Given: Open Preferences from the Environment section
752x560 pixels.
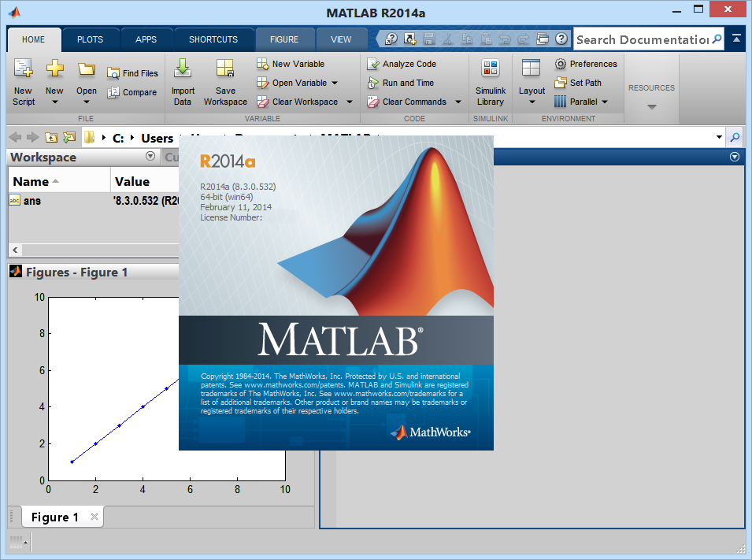Looking at the screenshot, I should coord(586,64).
